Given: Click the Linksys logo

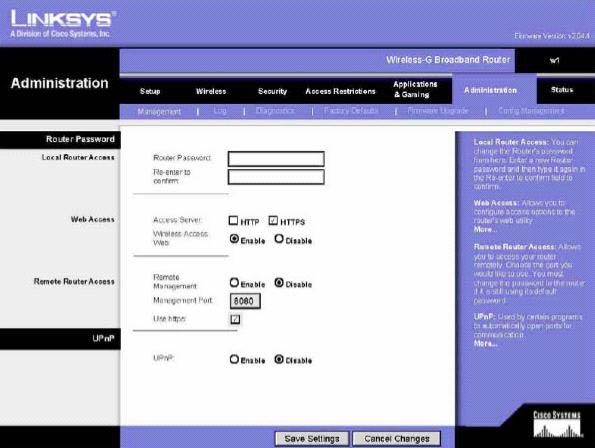Looking at the screenshot, I should [63, 23].
